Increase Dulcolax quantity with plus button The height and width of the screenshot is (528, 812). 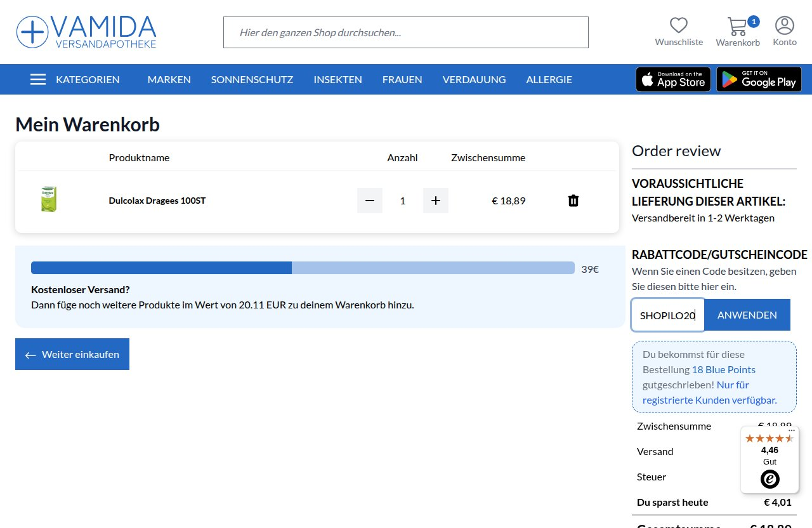tap(436, 201)
